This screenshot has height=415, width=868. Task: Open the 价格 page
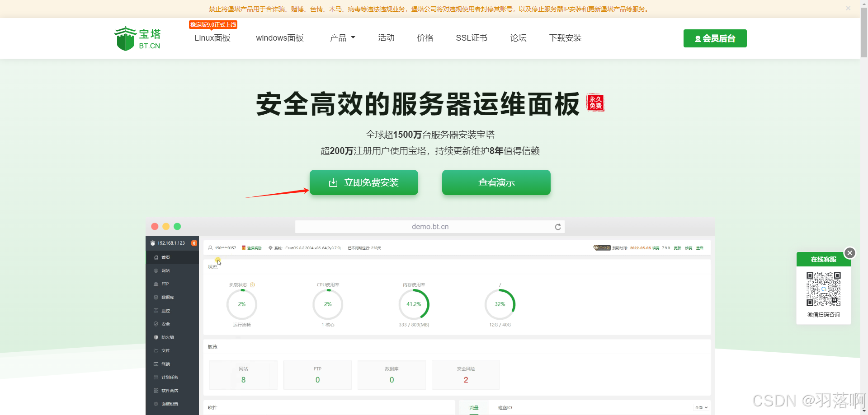[425, 38]
